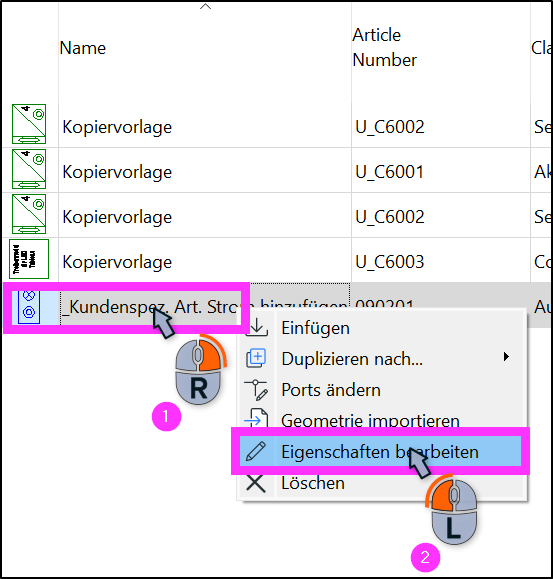Click the first Kopiervorlage green symbol thumbnail
Screen dimensions: 553x579
tap(29, 124)
